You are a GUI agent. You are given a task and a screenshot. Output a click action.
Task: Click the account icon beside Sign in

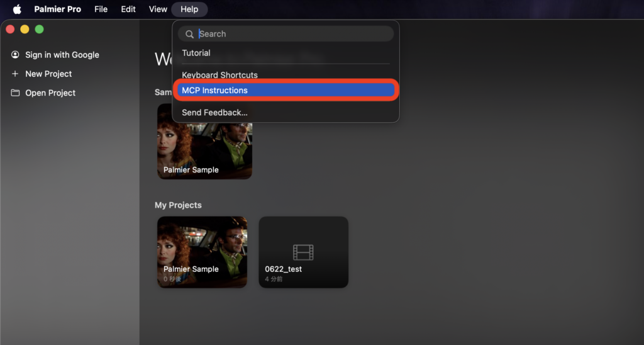15,55
